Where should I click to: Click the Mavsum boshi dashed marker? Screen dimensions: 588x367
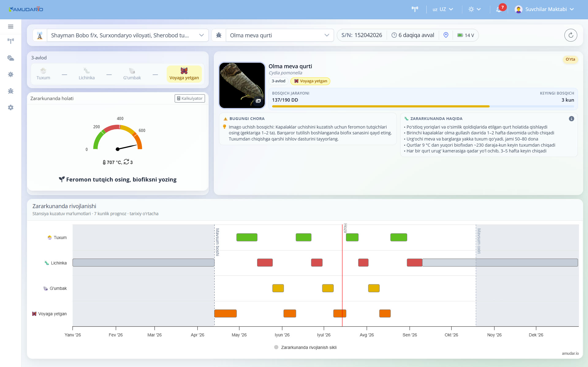coord(214,275)
